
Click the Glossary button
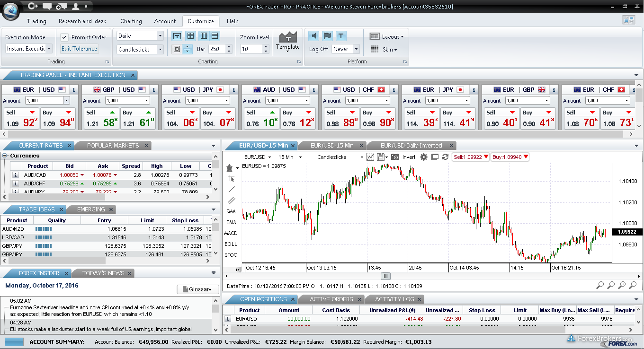pyautogui.click(x=198, y=289)
